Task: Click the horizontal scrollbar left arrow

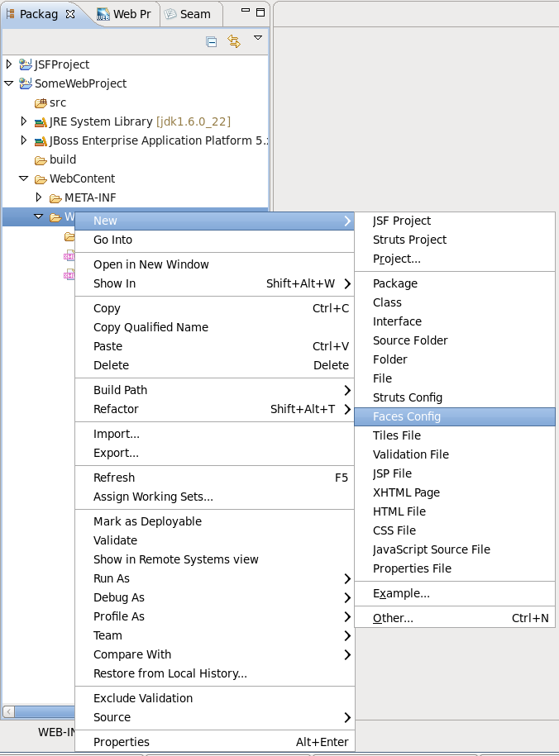Action: click(x=9, y=711)
